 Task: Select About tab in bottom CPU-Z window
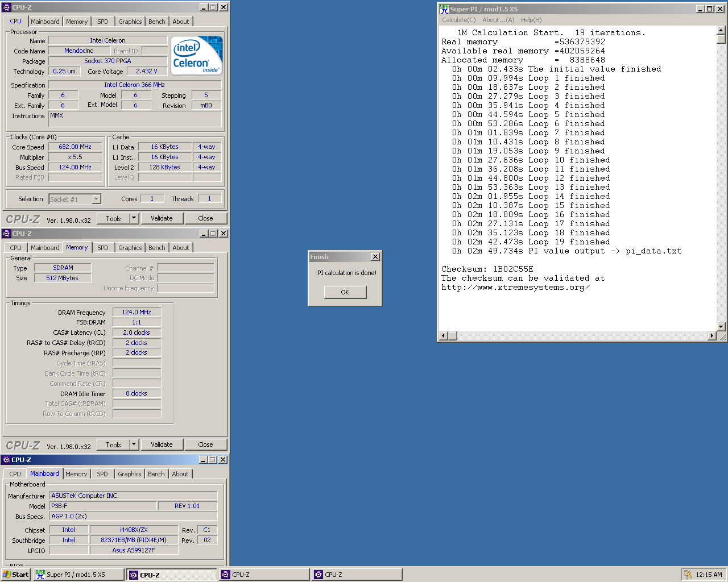[180, 474]
